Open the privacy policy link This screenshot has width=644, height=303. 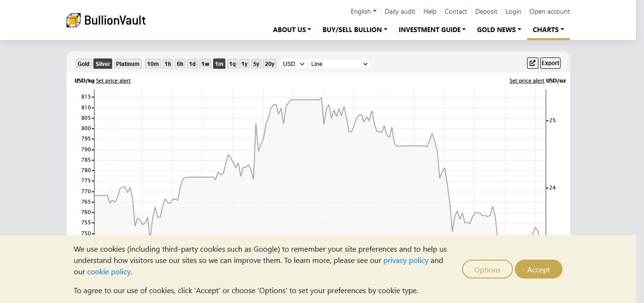(405, 261)
